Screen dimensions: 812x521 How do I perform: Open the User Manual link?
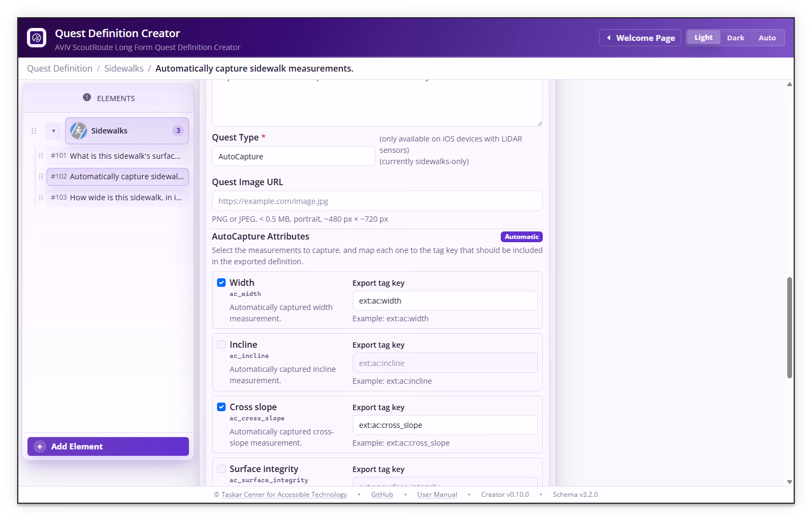pos(437,495)
